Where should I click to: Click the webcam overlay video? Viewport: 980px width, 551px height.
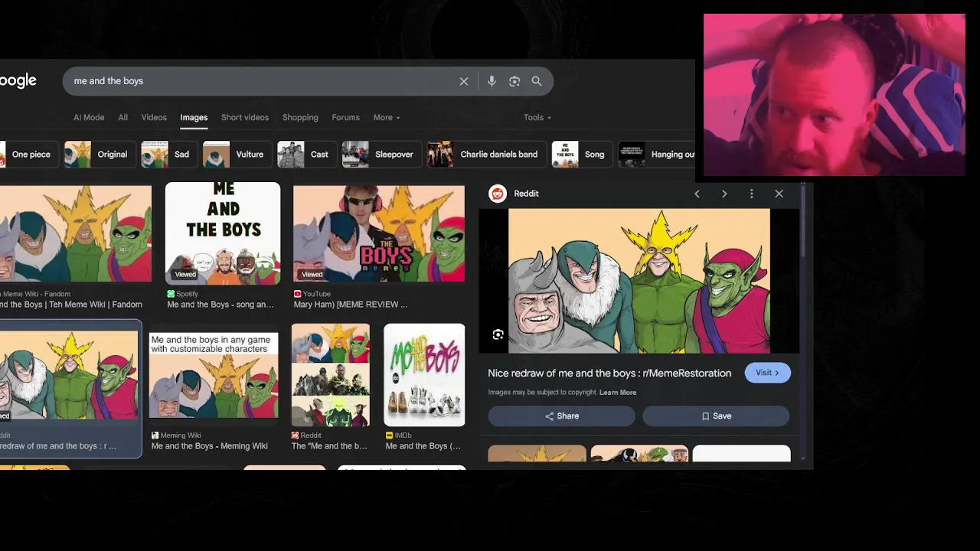point(835,95)
